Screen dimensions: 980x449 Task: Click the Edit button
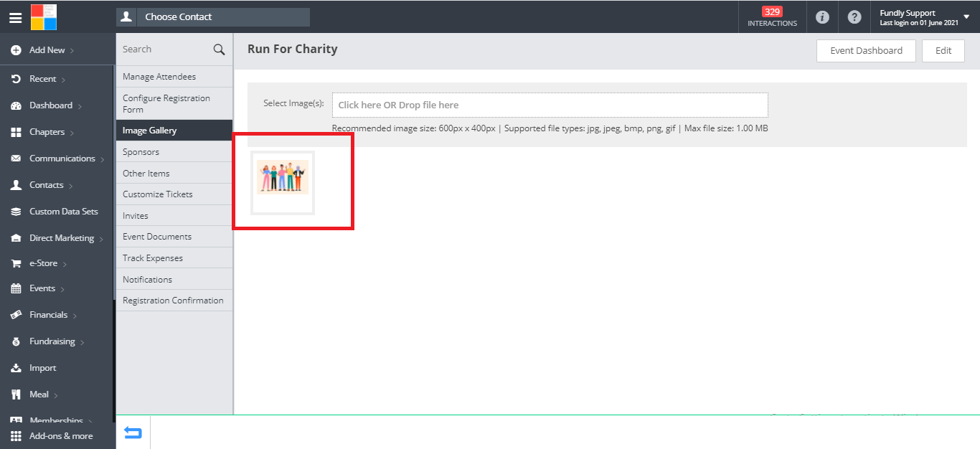(943, 51)
